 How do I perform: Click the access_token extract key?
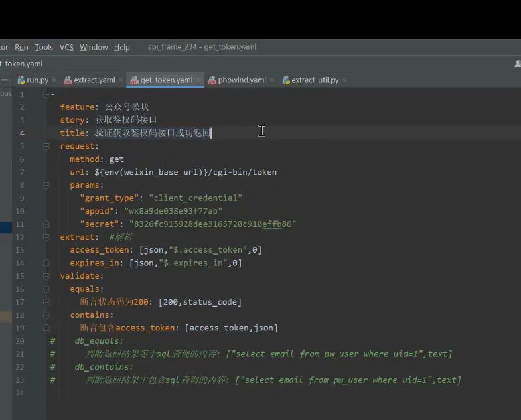(x=100, y=250)
